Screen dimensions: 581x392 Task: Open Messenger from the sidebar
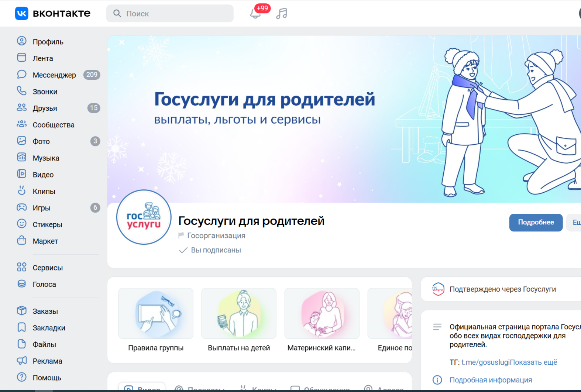pos(54,75)
